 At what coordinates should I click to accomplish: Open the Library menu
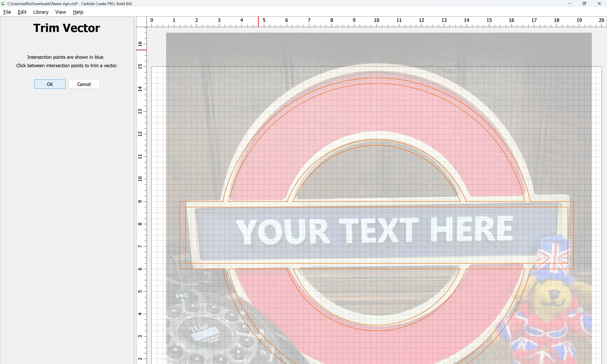(x=41, y=12)
